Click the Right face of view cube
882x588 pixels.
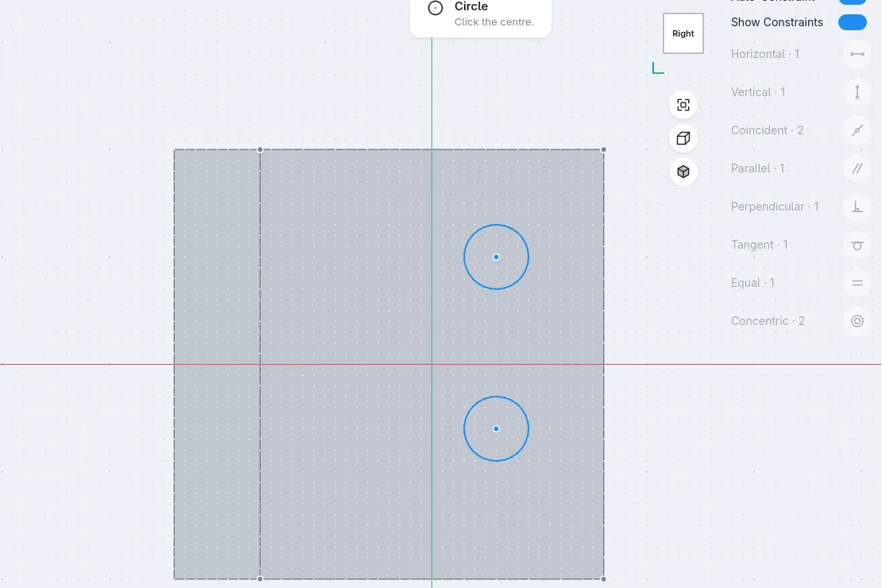tap(683, 33)
